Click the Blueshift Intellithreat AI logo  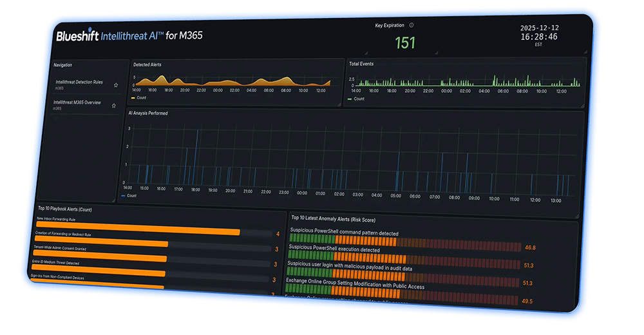pyautogui.click(x=129, y=35)
